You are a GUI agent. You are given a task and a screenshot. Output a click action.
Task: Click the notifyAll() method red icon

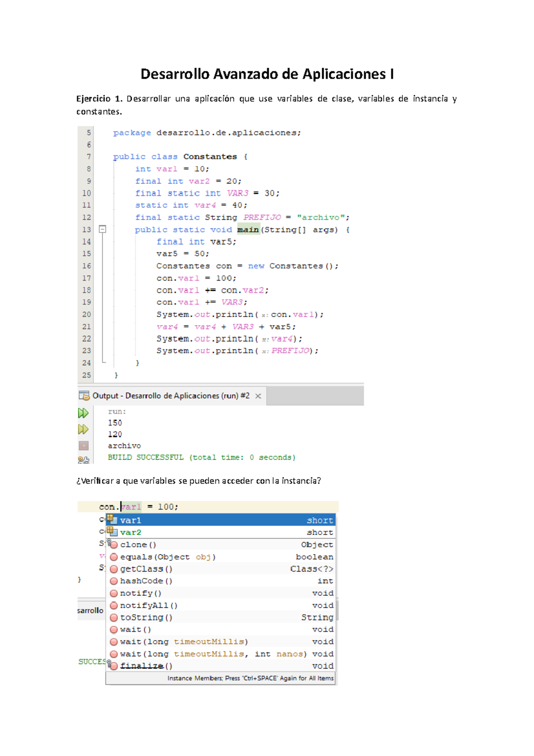114,605
